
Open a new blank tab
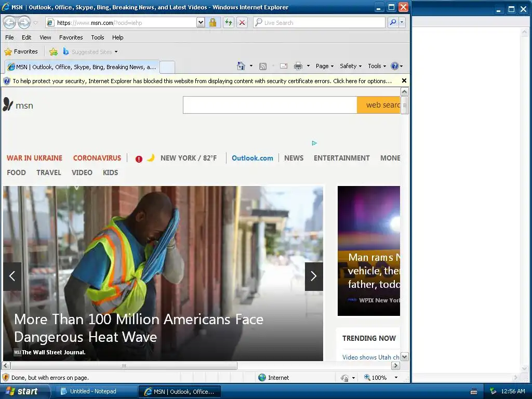[x=167, y=67]
